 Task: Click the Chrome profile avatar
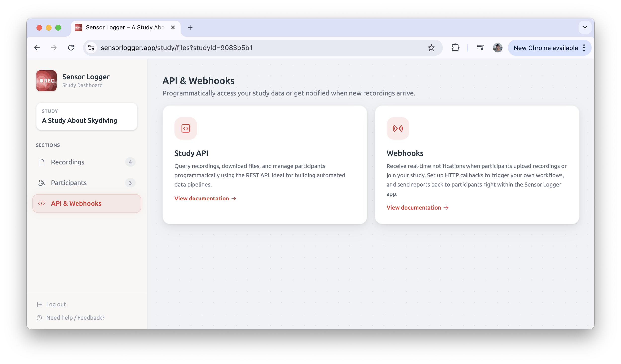[x=497, y=48]
